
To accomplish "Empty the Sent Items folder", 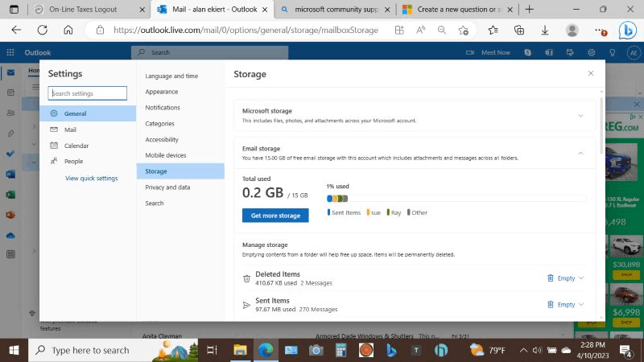I will (x=561, y=305).
